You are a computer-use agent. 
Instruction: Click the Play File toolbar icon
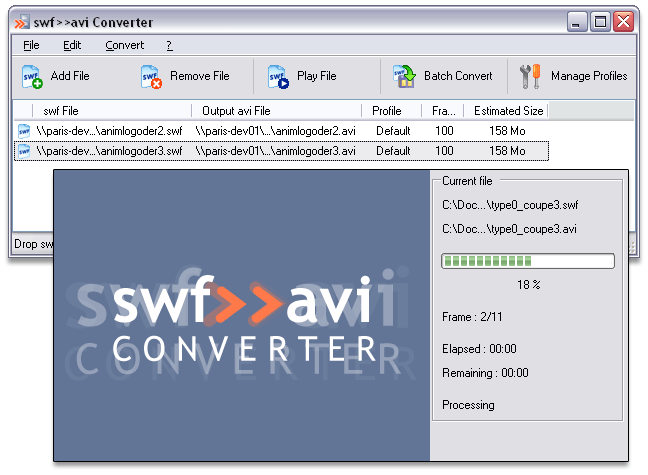coord(278,76)
